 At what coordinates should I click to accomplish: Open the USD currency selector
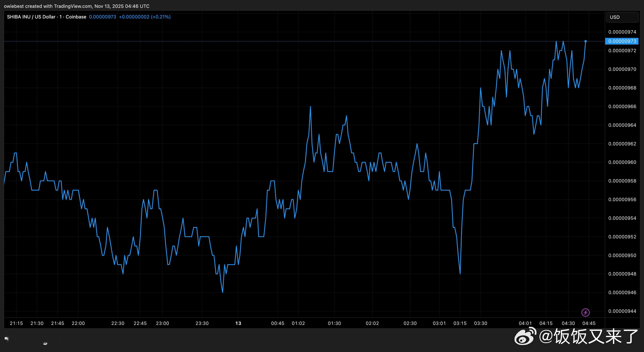click(622, 17)
